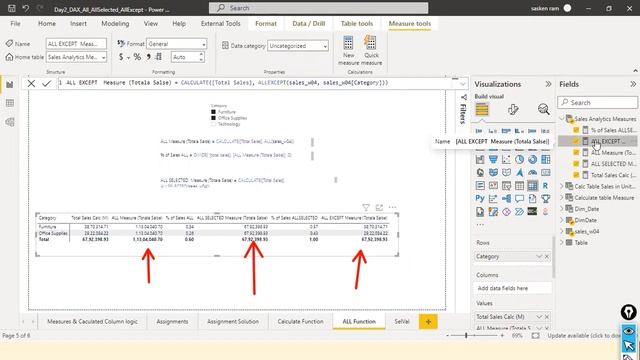Open filter icon on matrix visual header
The height and width of the screenshot is (360, 640).
(x=366, y=207)
